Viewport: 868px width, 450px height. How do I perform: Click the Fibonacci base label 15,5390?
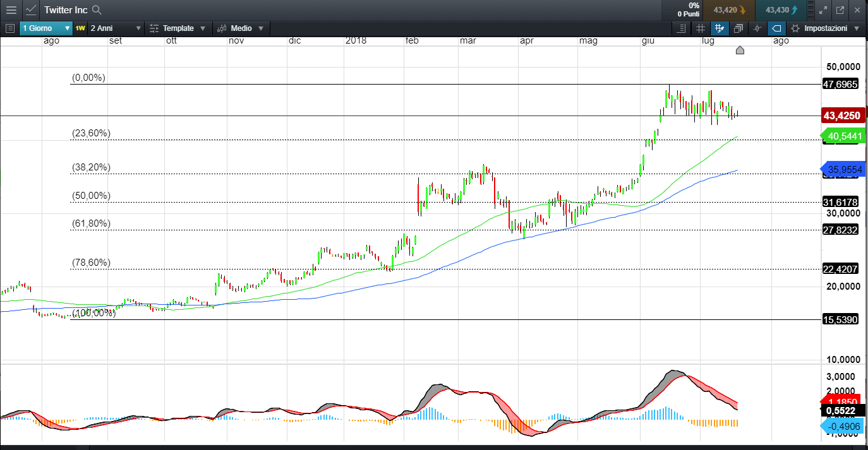click(x=840, y=320)
